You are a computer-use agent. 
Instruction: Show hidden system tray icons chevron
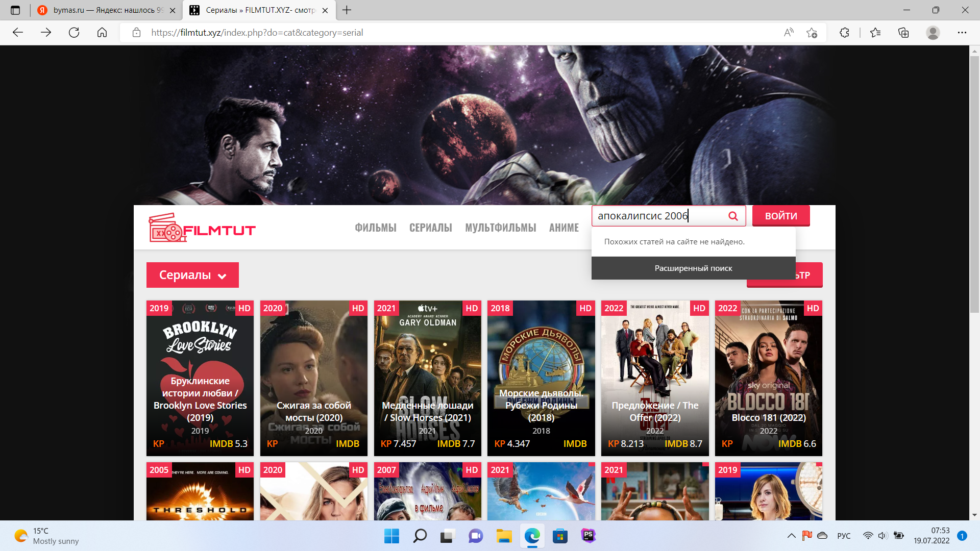791,536
